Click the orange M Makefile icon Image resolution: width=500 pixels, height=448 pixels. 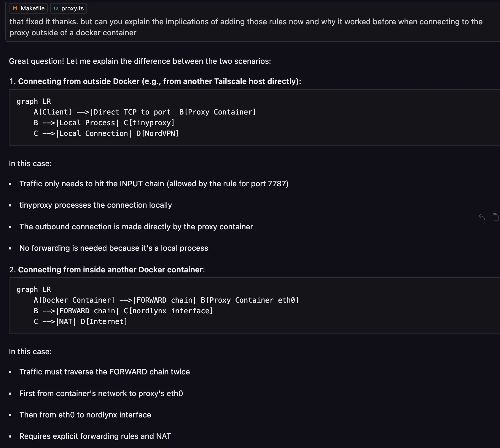pos(15,8)
